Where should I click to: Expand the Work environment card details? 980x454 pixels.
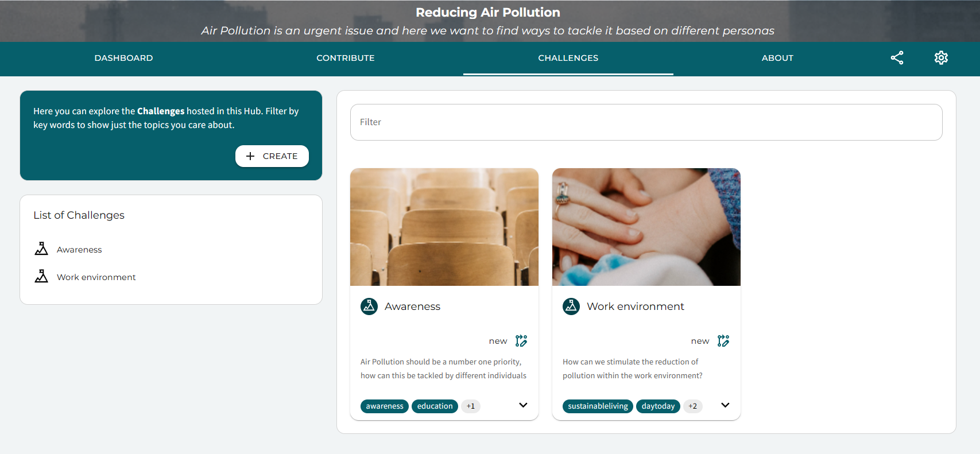pyautogui.click(x=725, y=405)
